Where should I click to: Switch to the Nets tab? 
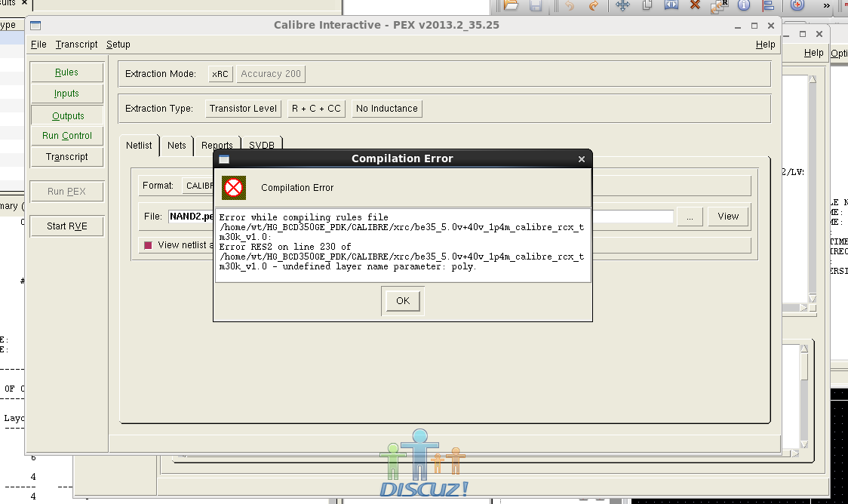coord(177,146)
